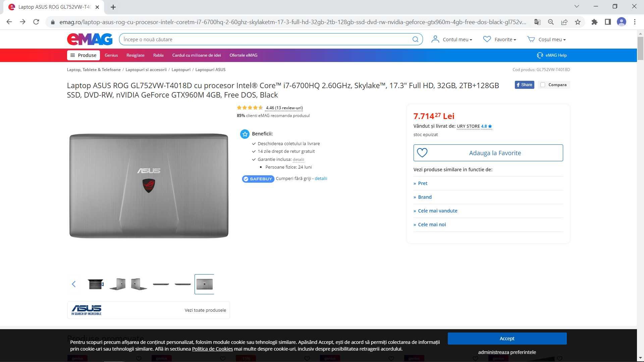Click the eMAG Help icon
The height and width of the screenshot is (362, 644).
point(540,55)
